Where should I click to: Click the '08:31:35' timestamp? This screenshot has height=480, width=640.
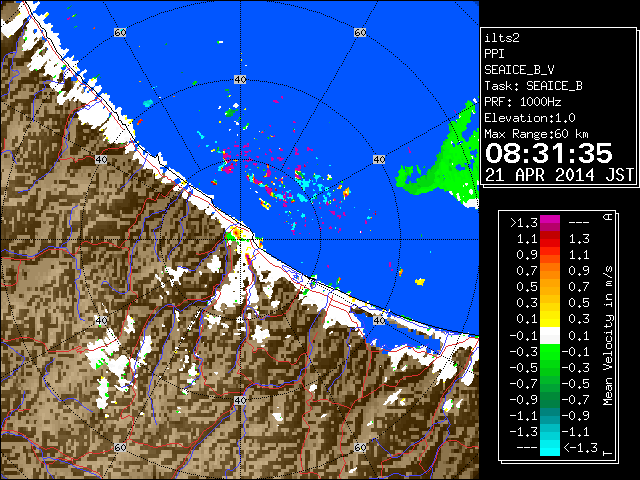pyautogui.click(x=549, y=153)
